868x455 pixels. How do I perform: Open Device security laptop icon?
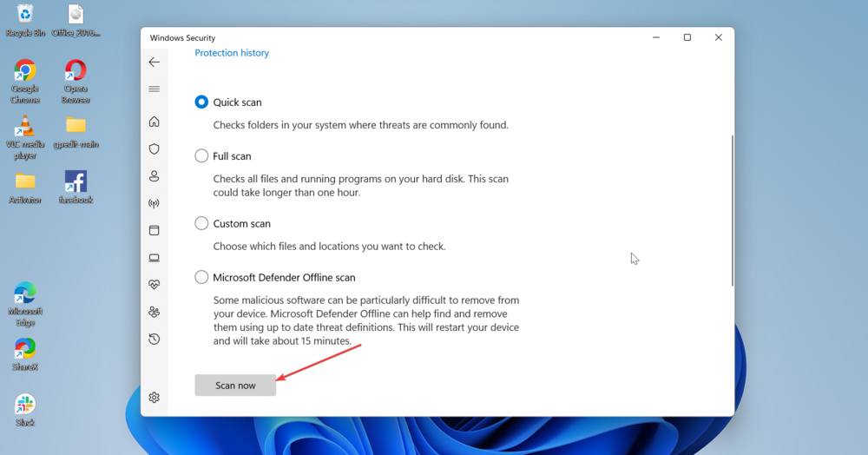tap(155, 258)
